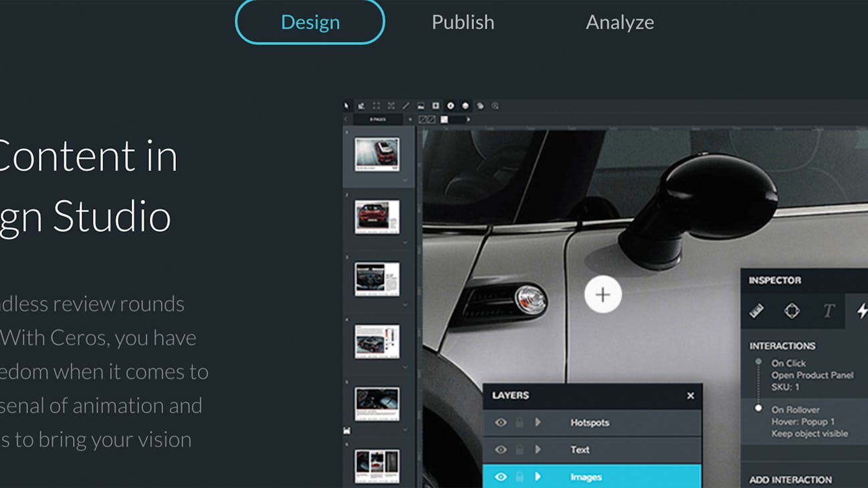Select page 2 thumbnail of the red car
868x488 pixels.
pyautogui.click(x=376, y=217)
